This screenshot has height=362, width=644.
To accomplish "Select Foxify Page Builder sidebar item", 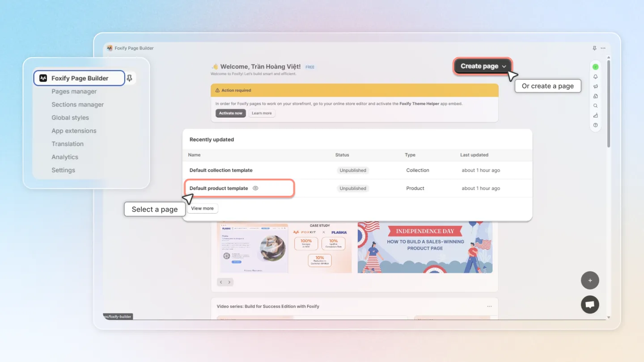I will tap(79, 78).
